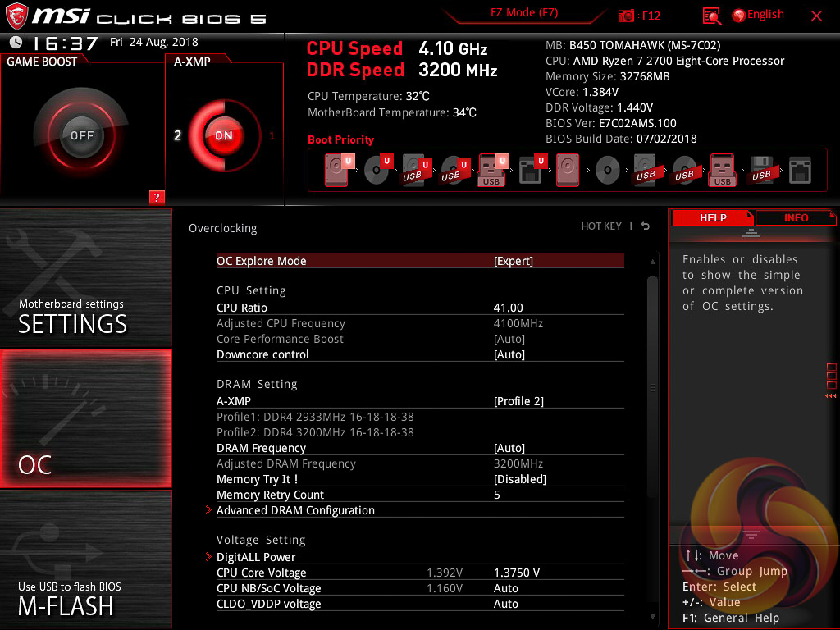The height and width of the screenshot is (630, 840).
Task: Open the M-FLASH BIOS flash section
Action: click(85, 559)
